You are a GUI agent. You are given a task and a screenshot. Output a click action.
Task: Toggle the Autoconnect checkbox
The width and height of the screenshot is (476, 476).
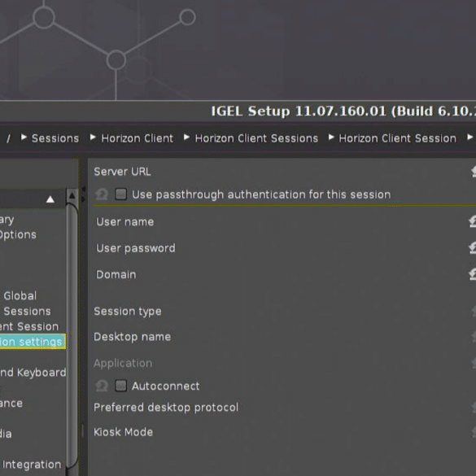(x=120, y=386)
